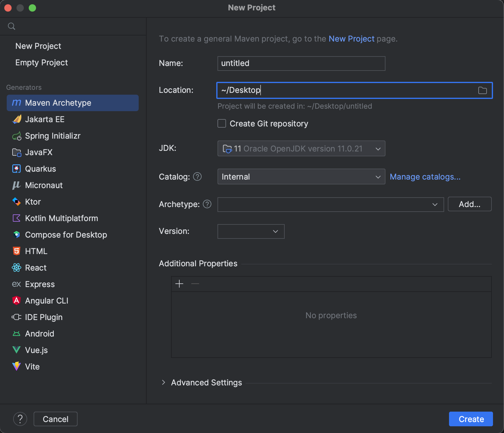This screenshot has height=433, width=504.
Task: Click the Location input field
Action: [354, 90]
